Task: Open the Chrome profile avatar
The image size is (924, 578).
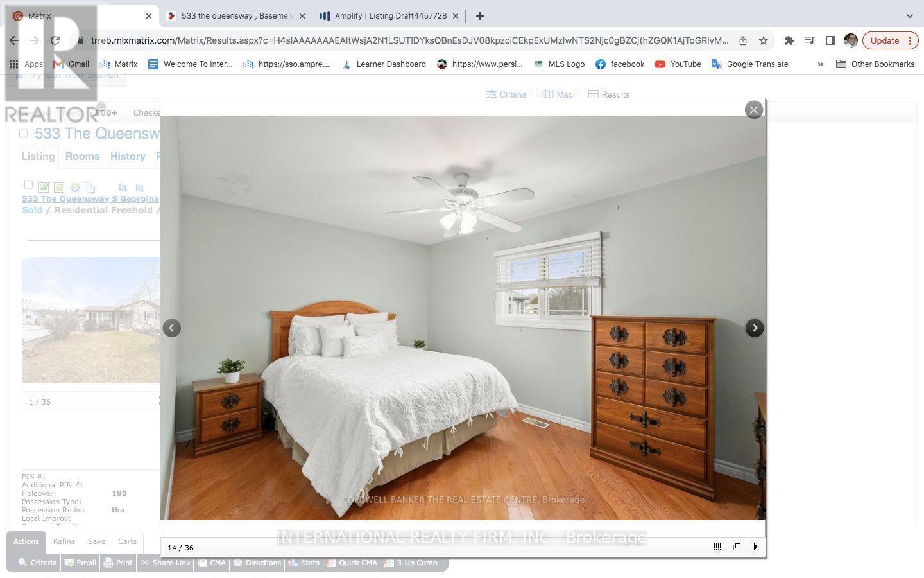Action: tap(851, 40)
